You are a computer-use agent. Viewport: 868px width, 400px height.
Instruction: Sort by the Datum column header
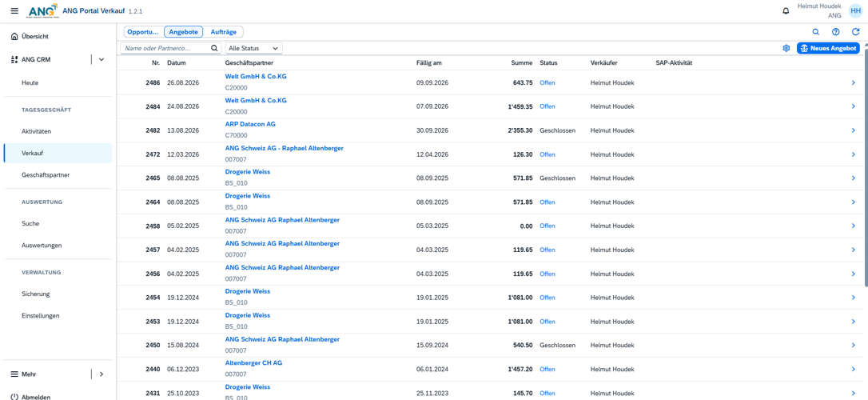pyautogui.click(x=176, y=63)
